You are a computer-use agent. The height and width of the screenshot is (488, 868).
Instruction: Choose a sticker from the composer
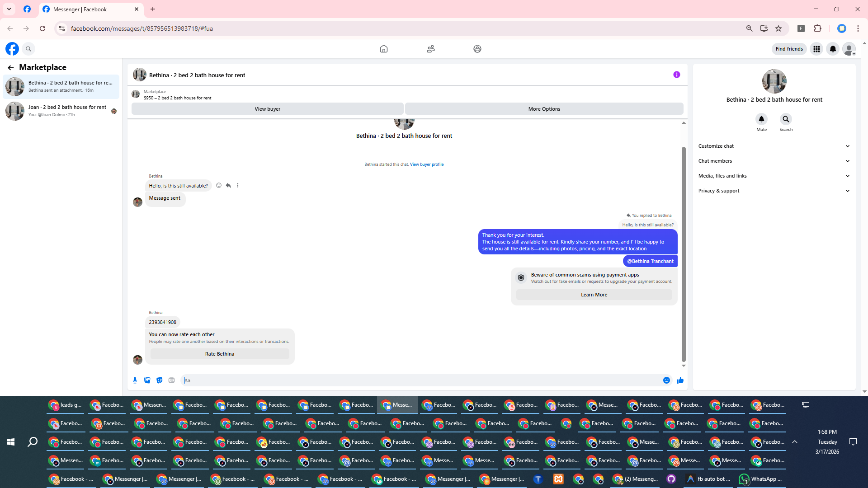[160, 380]
